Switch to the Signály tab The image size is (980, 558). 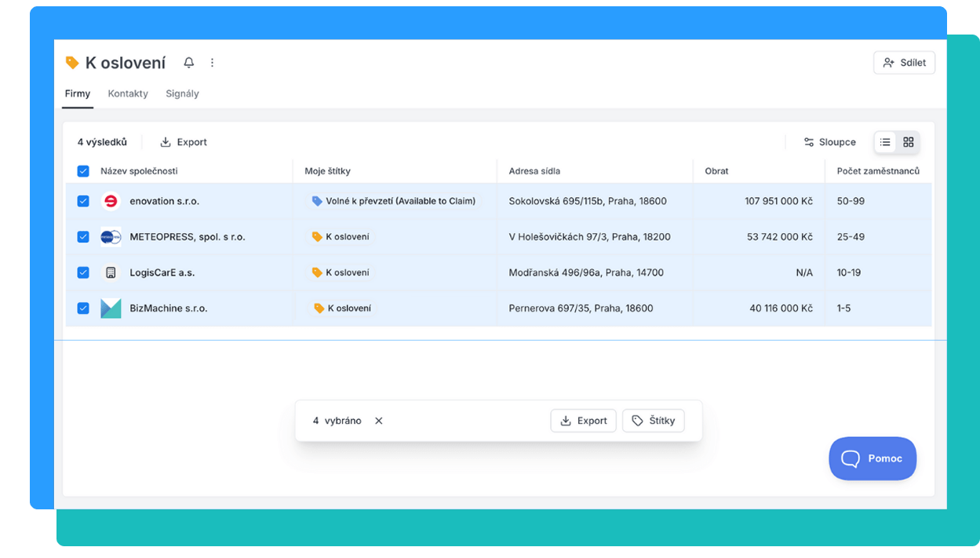click(182, 93)
